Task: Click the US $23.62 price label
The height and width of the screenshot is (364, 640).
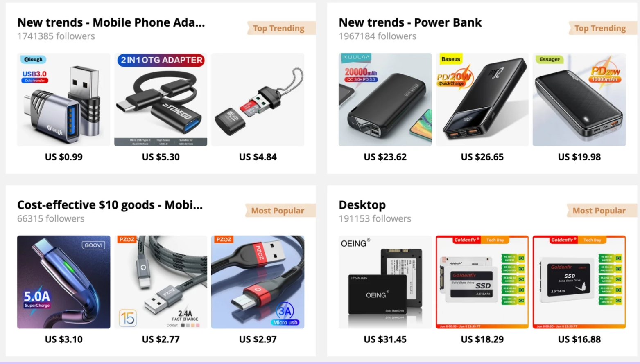Action: [385, 157]
